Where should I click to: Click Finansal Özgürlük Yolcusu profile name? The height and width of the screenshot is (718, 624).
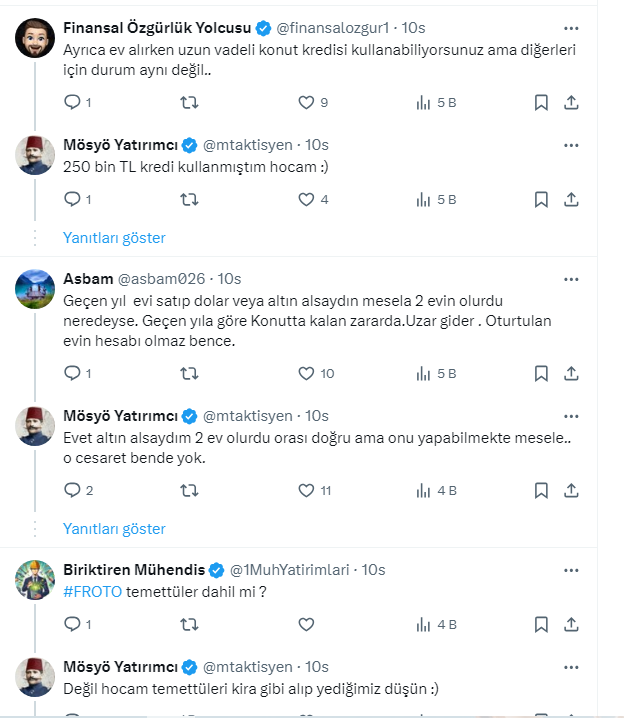tap(156, 27)
